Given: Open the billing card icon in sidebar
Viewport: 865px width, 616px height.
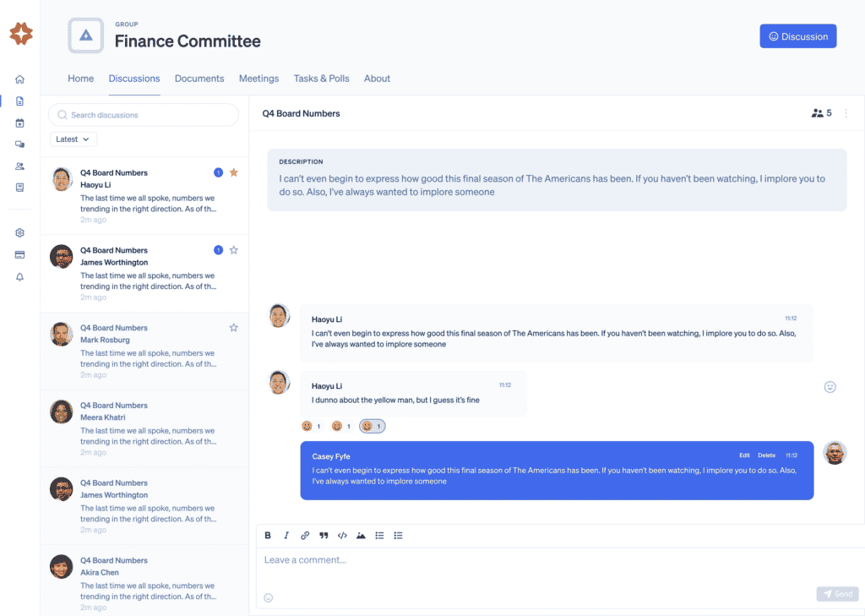Looking at the screenshot, I should click(20, 254).
